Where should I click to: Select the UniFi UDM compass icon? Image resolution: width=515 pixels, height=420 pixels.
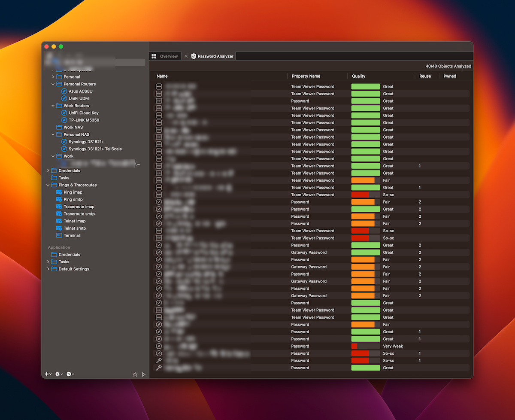click(x=64, y=99)
